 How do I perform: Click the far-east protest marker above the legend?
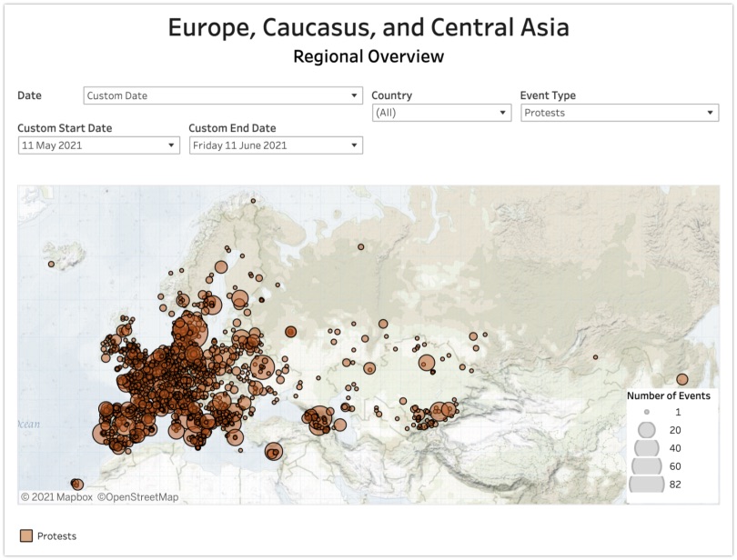[681, 379]
